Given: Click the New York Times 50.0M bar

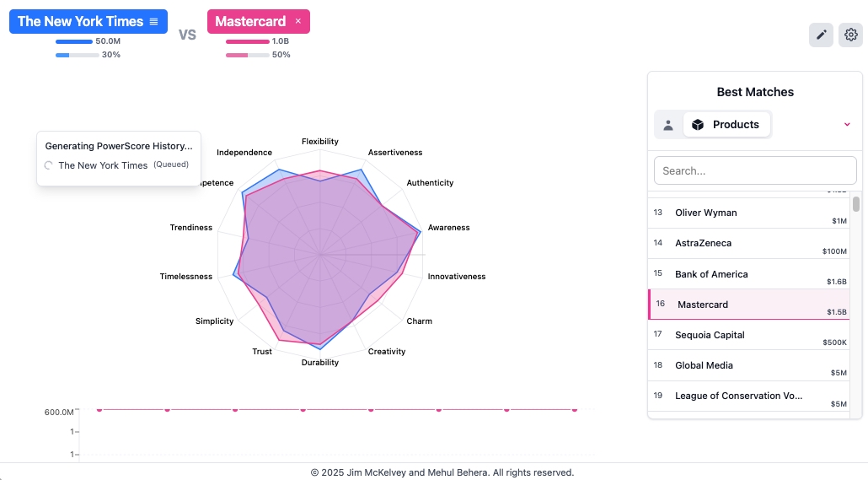Looking at the screenshot, I should coord(74,41).
